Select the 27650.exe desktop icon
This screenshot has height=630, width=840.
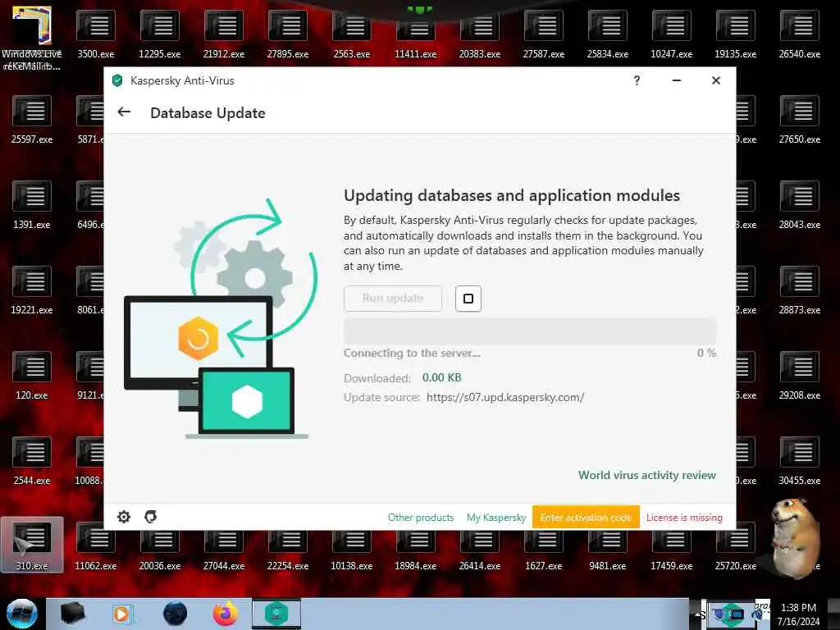tap(799, 121)
